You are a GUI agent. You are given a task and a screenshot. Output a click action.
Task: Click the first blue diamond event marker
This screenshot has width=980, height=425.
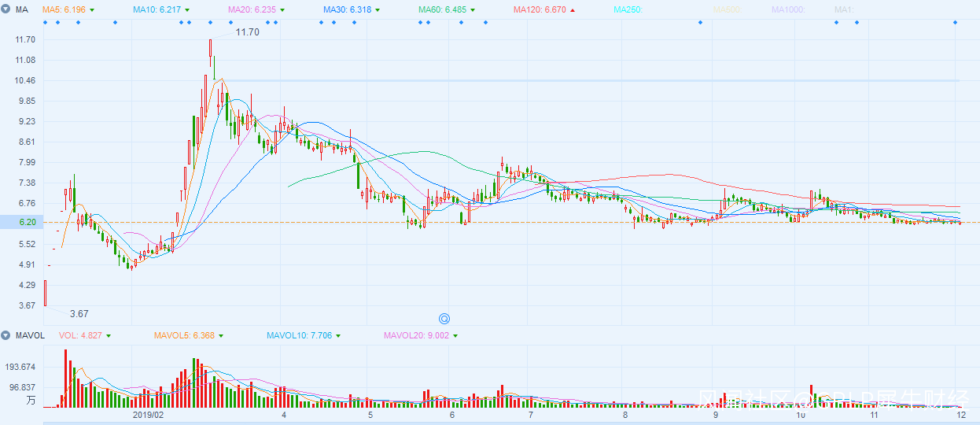point(46,22)
